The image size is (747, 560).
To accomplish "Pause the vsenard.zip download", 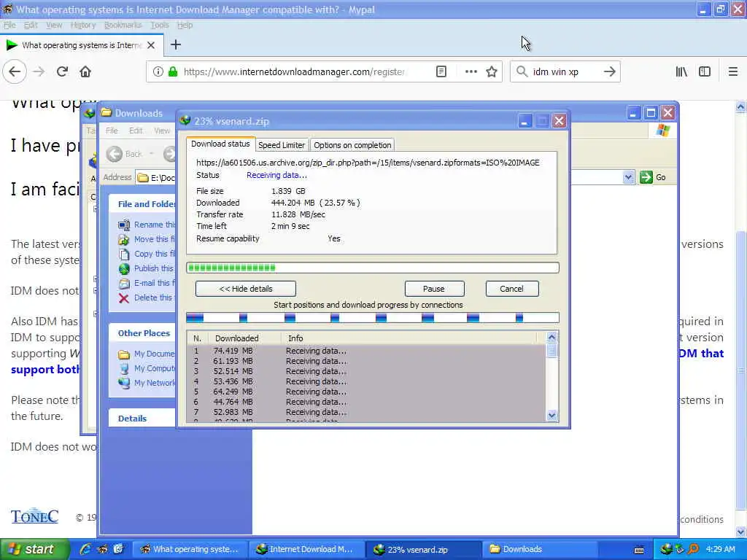I will 434,289.
